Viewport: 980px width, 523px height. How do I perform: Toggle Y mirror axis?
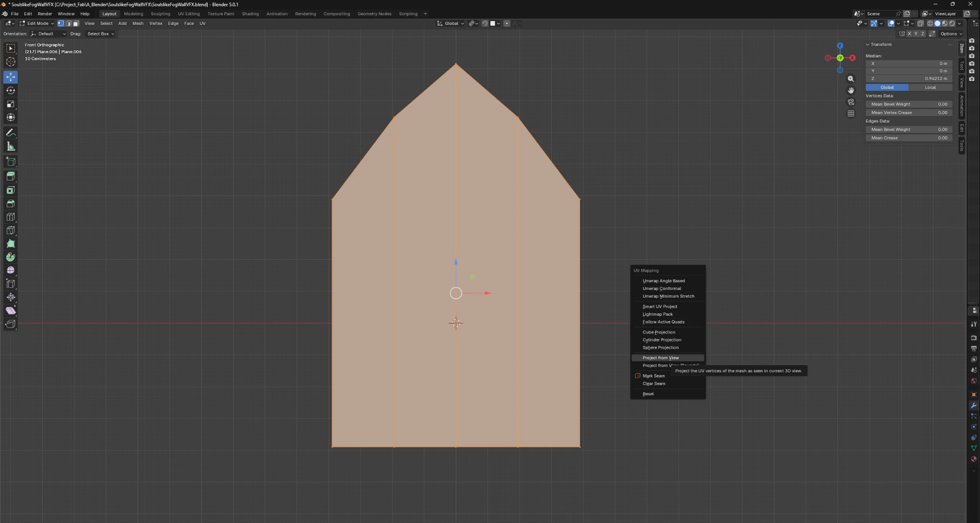(916, 34)
